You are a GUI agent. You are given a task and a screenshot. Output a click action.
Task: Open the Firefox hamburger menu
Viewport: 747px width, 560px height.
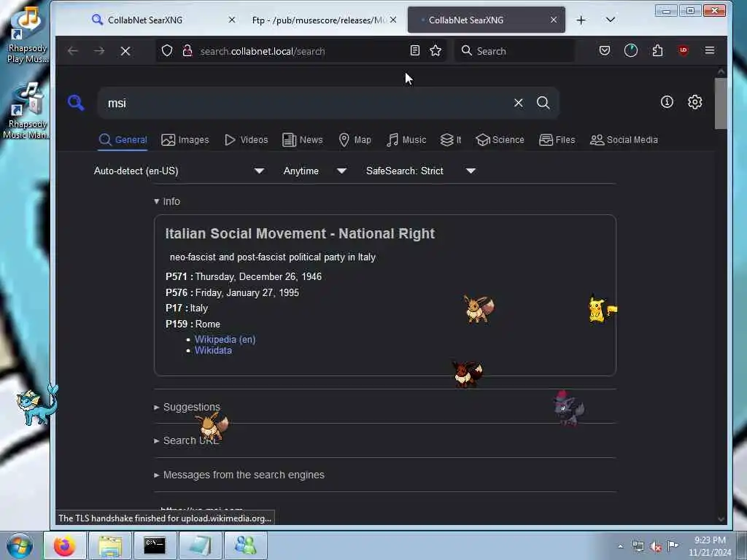click(710, 50)
